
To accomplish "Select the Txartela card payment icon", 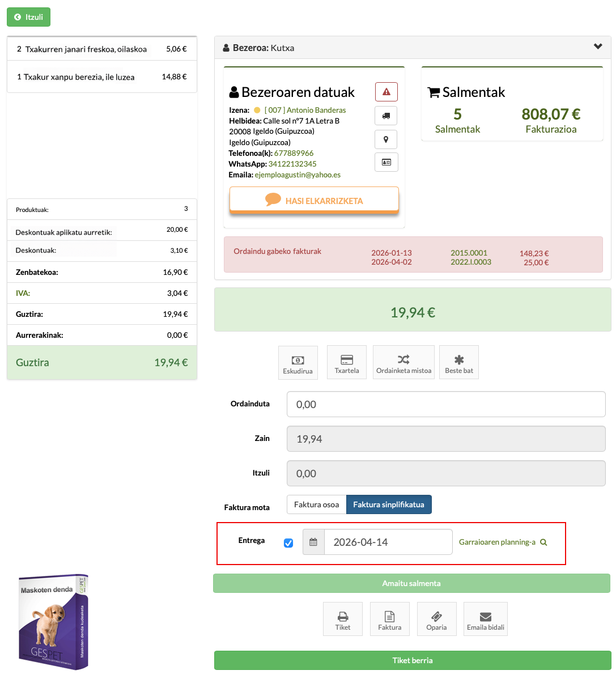I will point(346,362).
